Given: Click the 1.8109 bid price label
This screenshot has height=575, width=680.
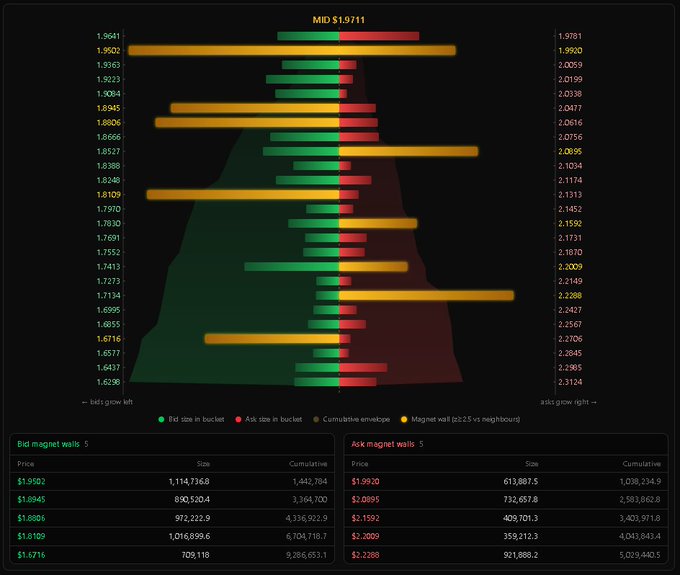Looking at the screenshot, I should 108,195.
